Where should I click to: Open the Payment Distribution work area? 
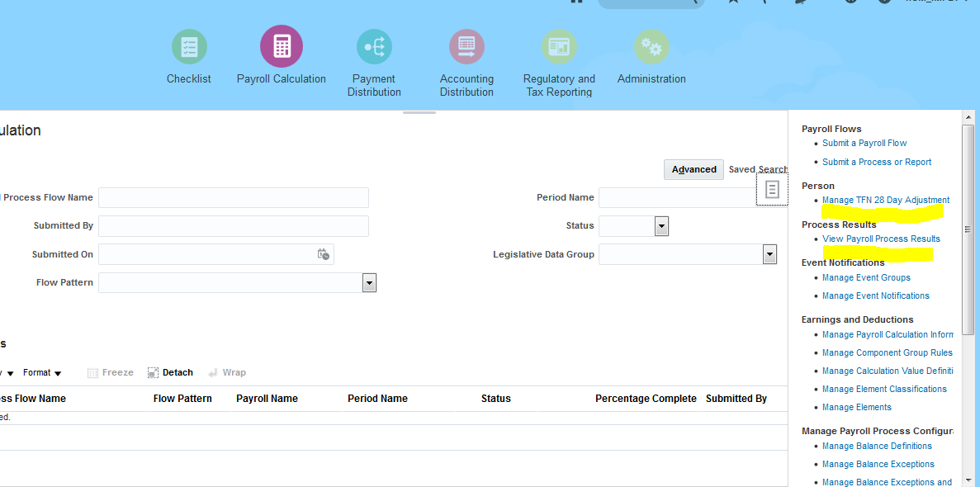374,46
